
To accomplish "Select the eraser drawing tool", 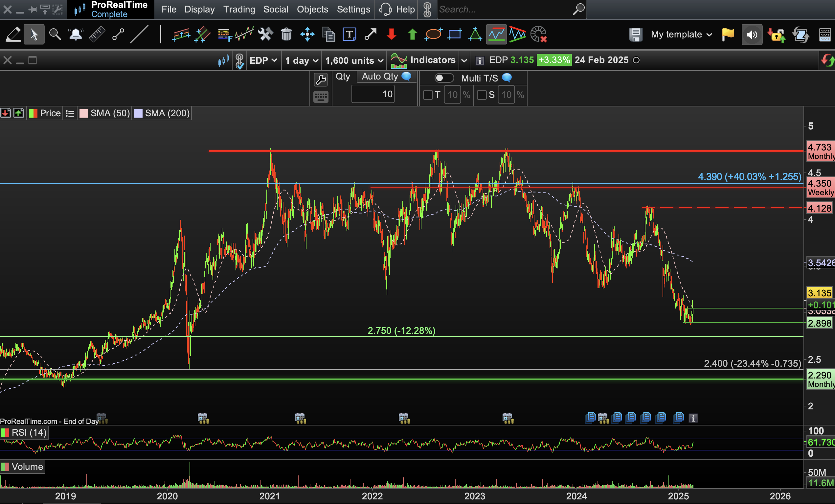I will (x=13, y=34).
